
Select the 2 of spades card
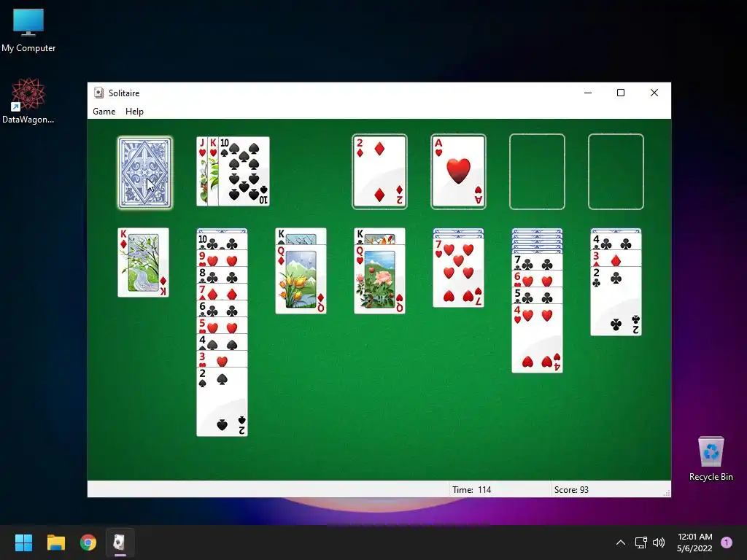[x=222, y=402]
